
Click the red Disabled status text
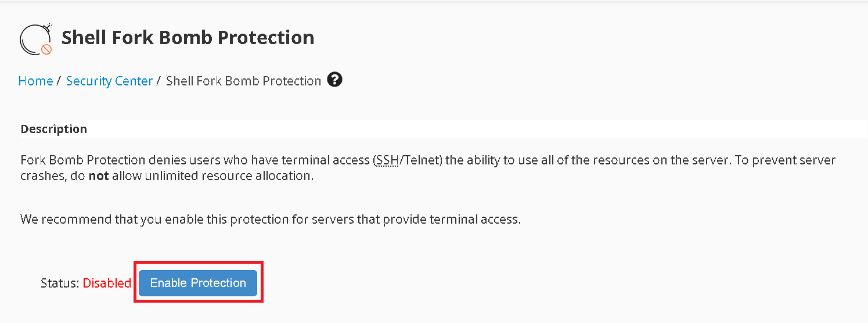tap(107, 283)
